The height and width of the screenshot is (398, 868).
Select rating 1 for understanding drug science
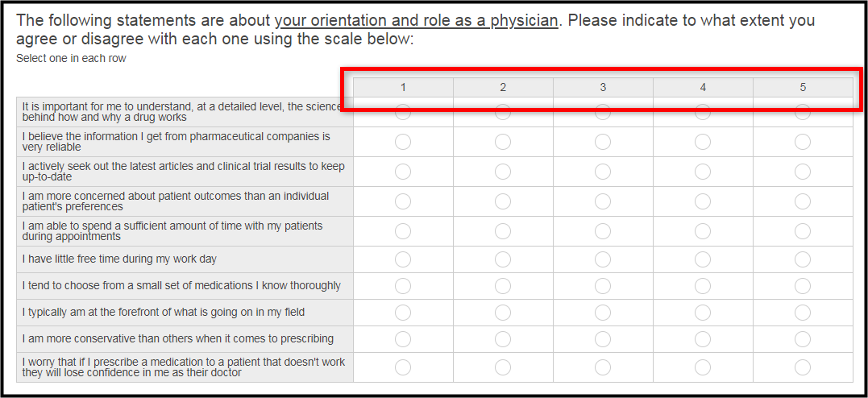(403, 112)
